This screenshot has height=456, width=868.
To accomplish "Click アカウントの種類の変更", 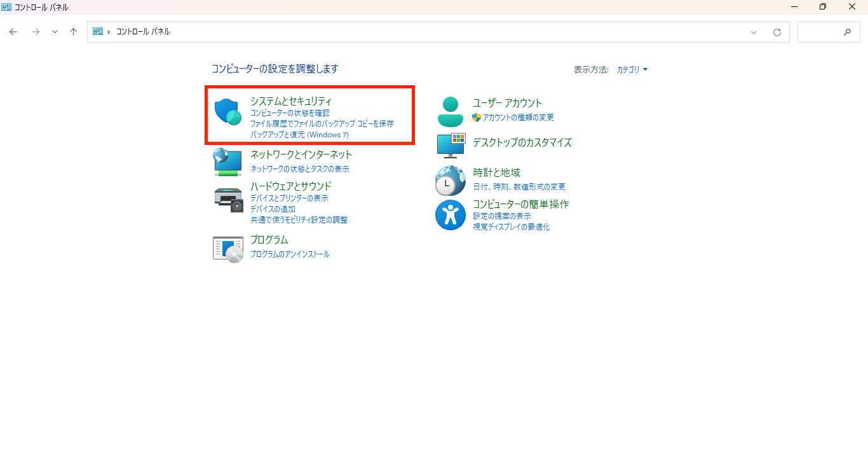I will click(517, 117).
